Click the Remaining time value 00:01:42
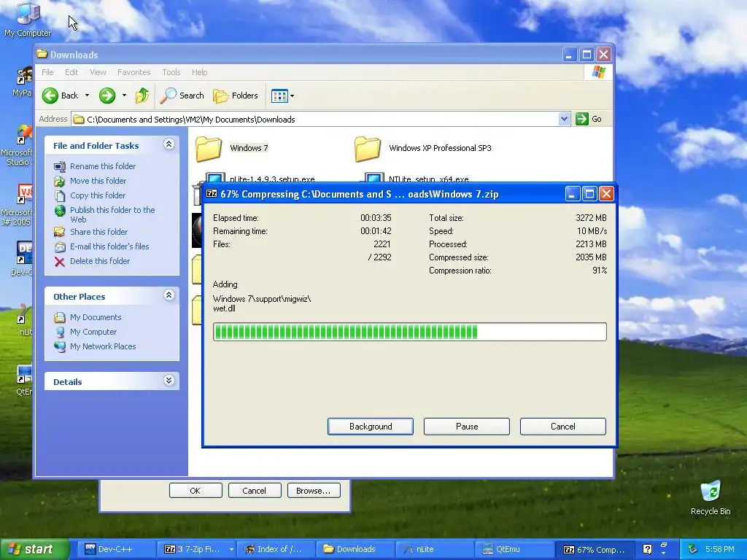This screenshot has height=560, width=747. [376, 231]
